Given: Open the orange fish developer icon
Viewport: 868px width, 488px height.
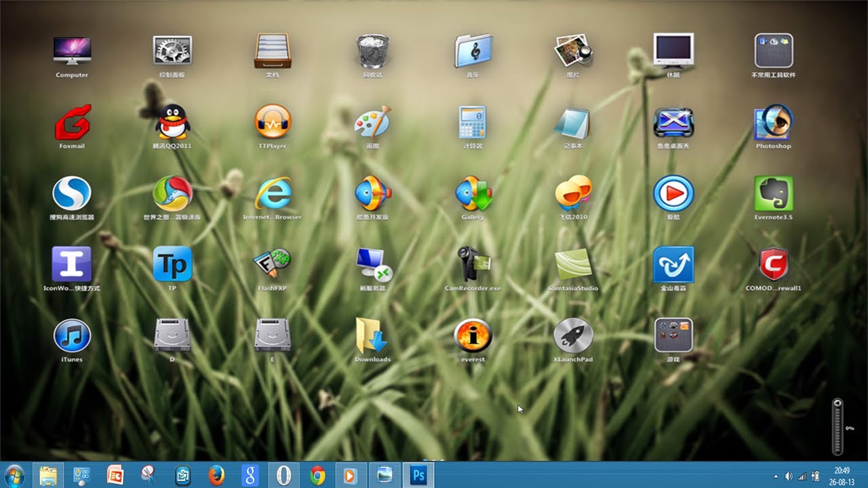Looking at the screenshot, I should point(372,194).
